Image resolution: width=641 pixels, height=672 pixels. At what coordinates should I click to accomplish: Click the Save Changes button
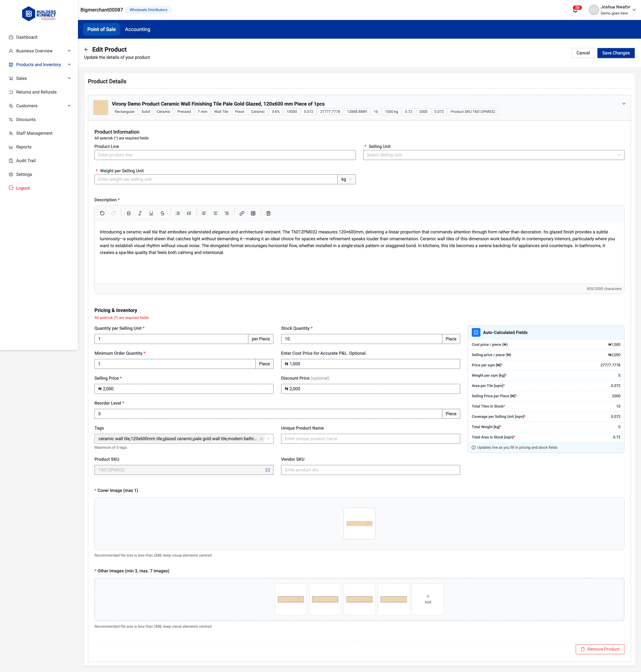(x=616, y=53)
